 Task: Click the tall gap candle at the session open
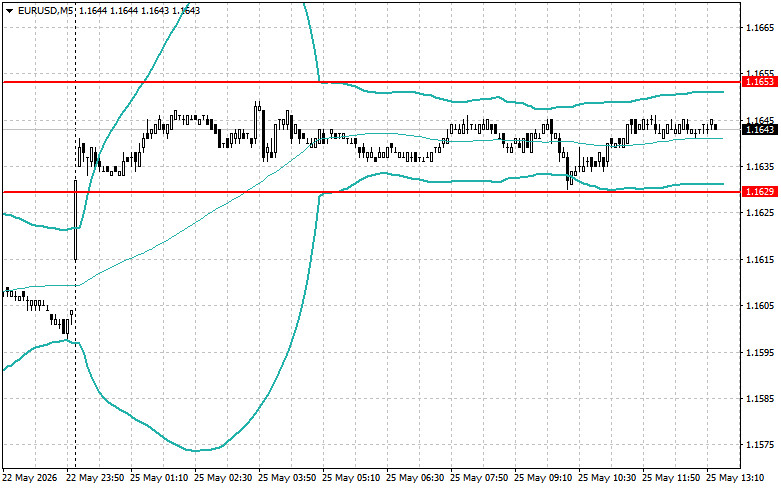click(x=76, y=220)
